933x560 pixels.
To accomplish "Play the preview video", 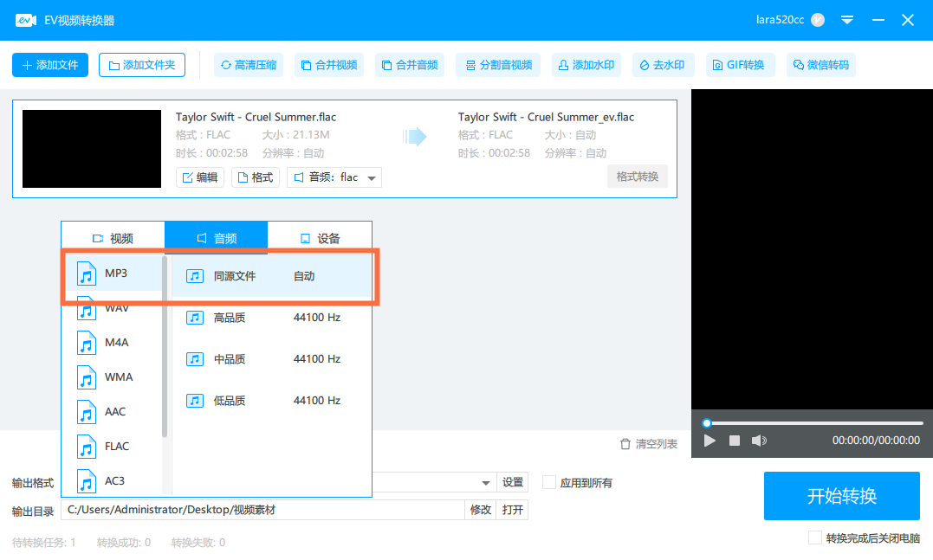I will tap(709, 441).
